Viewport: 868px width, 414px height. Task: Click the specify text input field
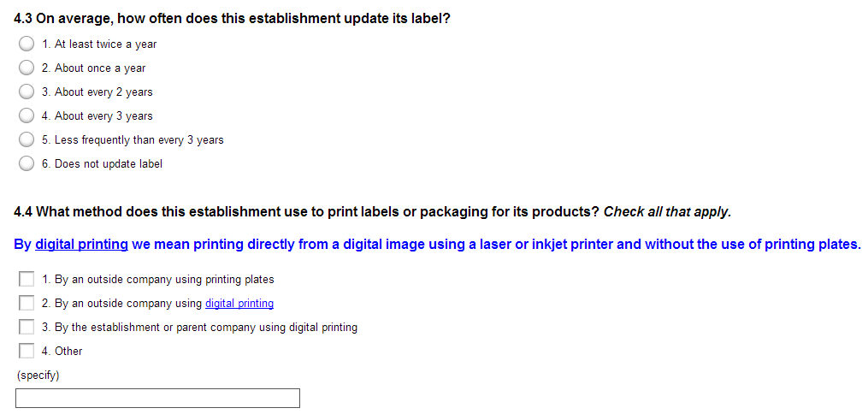pyautogui.click(x=157, y=398)
